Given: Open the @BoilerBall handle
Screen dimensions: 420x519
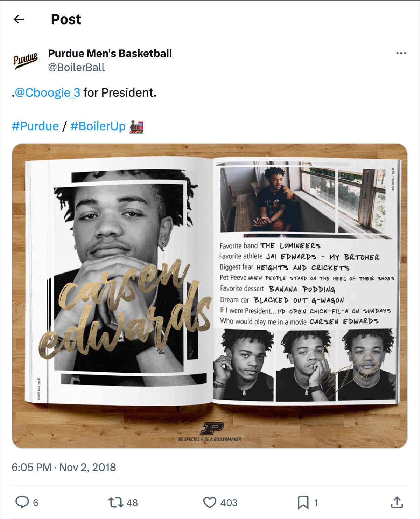Looking at the screenshot, I should coord(76,67).
